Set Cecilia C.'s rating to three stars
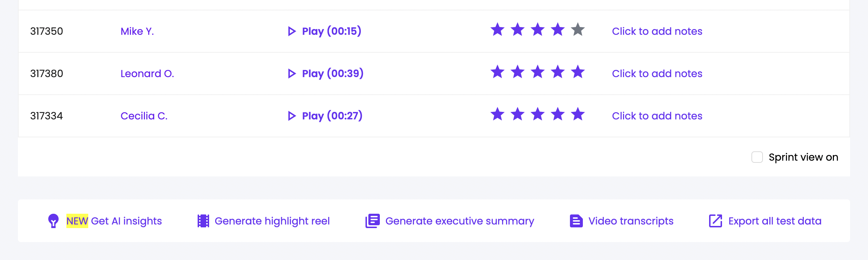The width and height of the screenshot is (868, 260). click(x=538, y=114)
